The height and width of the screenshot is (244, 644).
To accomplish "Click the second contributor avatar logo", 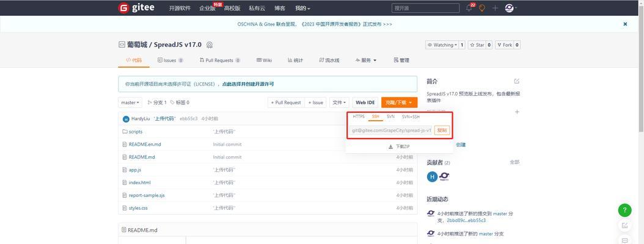I will (x=444, y=177).
